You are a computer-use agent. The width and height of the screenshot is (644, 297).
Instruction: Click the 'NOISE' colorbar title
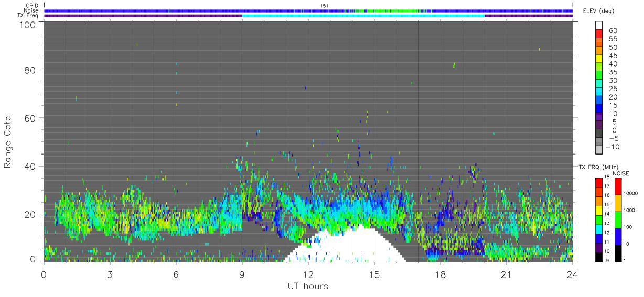click(x=621, y=173)
